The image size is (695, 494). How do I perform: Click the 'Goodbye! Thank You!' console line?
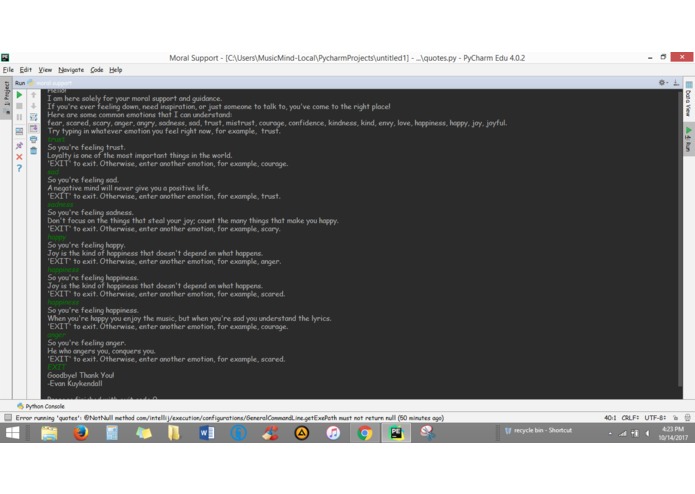point(81,375)
